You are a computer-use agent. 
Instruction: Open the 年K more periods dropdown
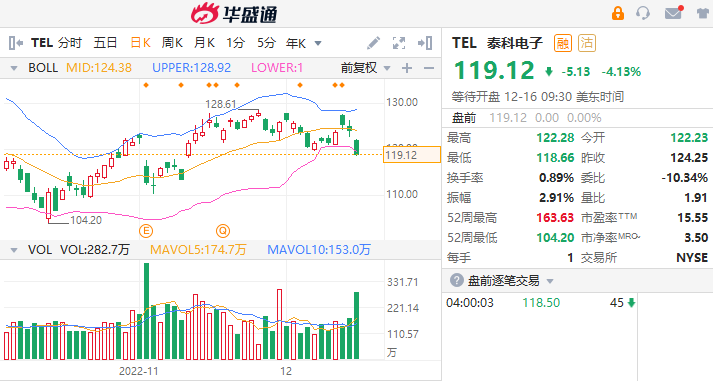304,43
